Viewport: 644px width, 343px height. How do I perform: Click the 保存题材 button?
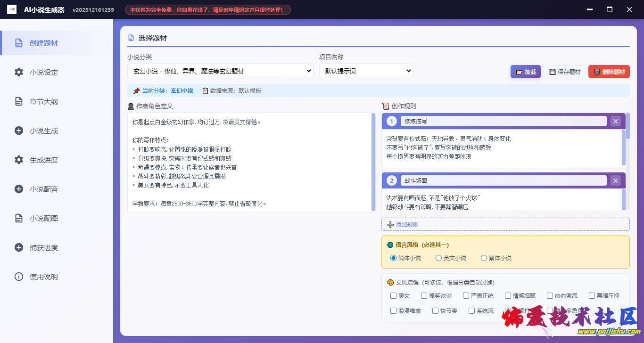point(563,71)
